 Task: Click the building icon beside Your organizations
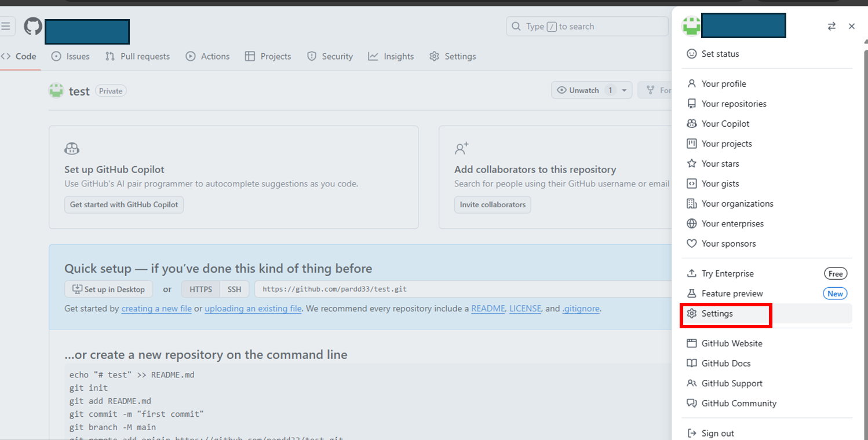point(691,204)
